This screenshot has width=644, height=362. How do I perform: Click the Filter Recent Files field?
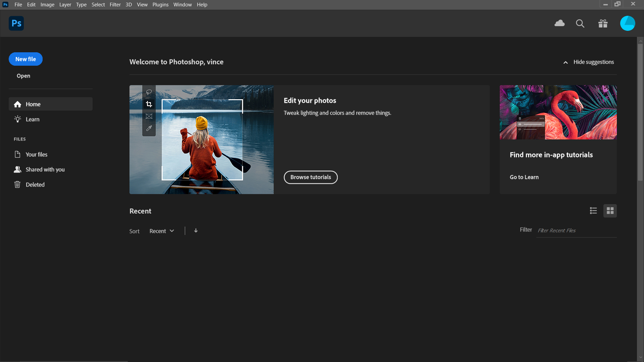click(x=576, y=231)
